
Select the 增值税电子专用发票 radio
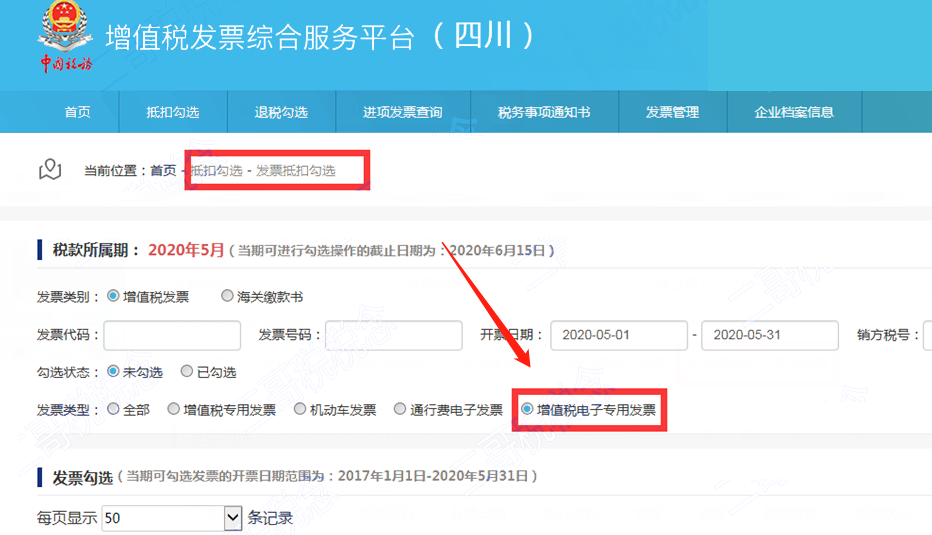pos(527,409)
